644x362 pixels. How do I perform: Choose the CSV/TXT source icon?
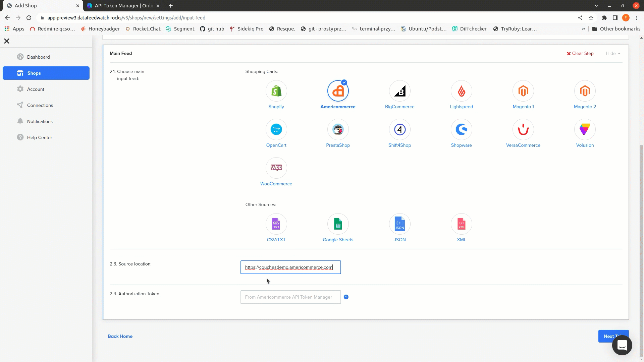point(276,224)
